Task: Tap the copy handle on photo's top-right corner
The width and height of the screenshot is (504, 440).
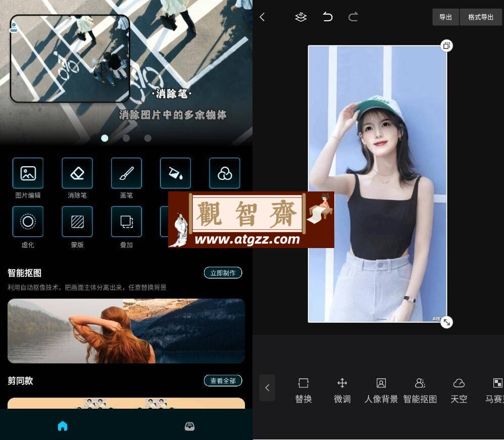Action: pyautogui.click(x=446, y=45)
